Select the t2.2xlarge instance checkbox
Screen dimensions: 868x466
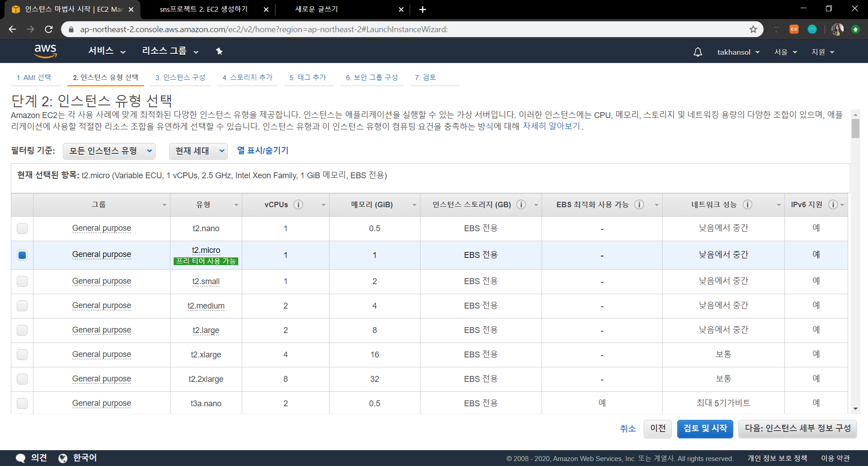pyautogui.click(x=22, y=379)
